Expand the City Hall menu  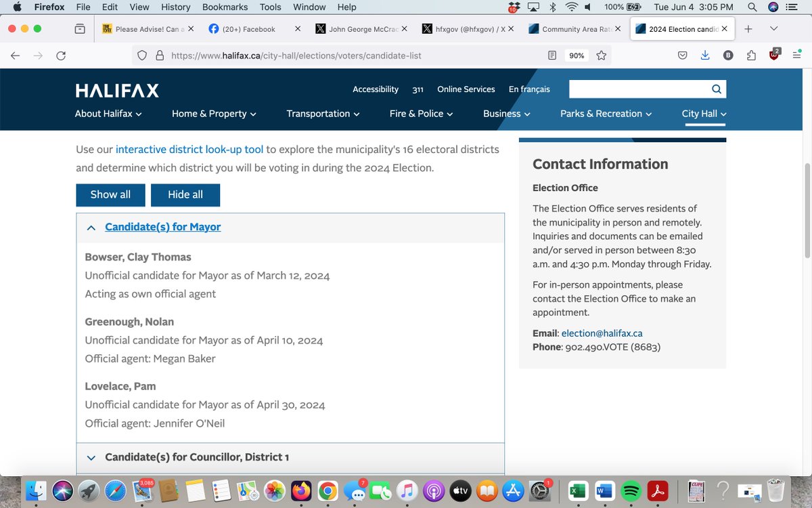704,114
